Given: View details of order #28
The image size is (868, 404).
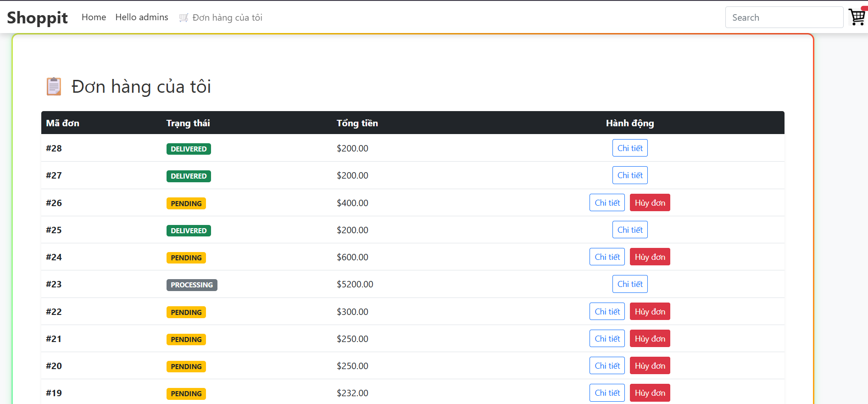Looking at the screenshot, I should pos(629,148).
